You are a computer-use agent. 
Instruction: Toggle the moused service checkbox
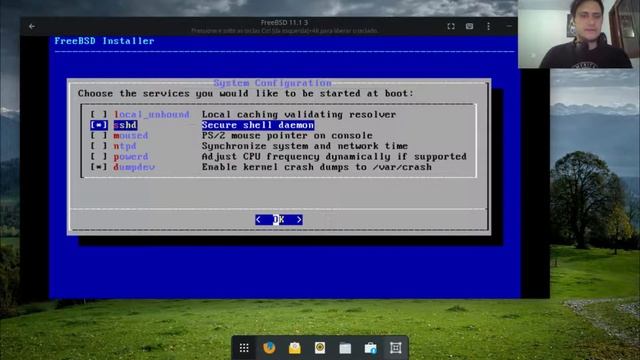coord(99,135)
